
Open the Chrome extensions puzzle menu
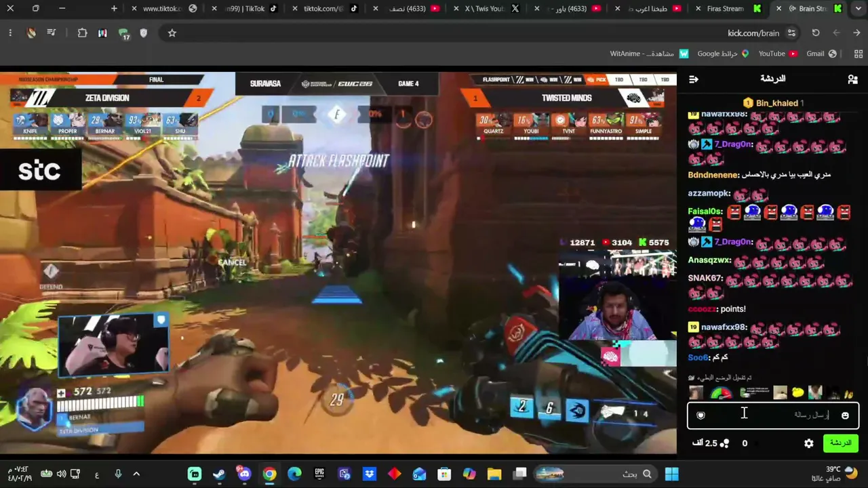coord(82,33)
